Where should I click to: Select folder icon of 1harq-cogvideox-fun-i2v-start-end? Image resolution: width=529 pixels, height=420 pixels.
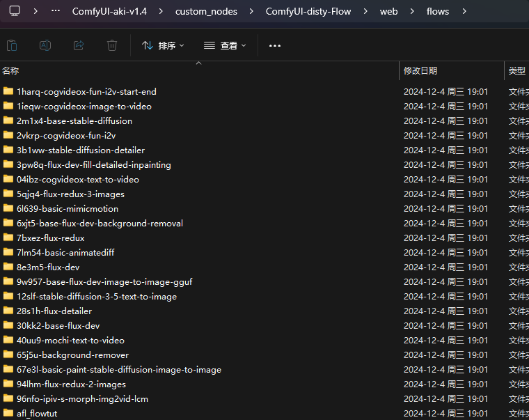pyautogui.click(x=8, y=91)
